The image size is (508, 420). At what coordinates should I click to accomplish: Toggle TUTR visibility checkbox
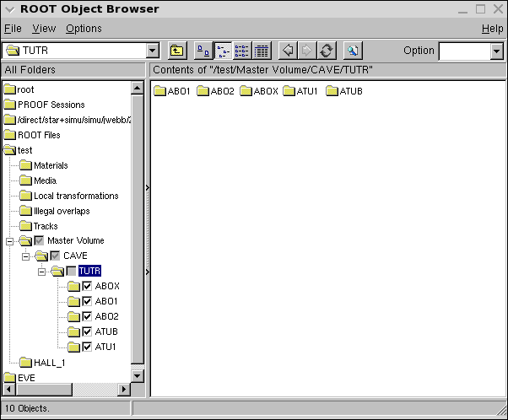pos(71,271)
